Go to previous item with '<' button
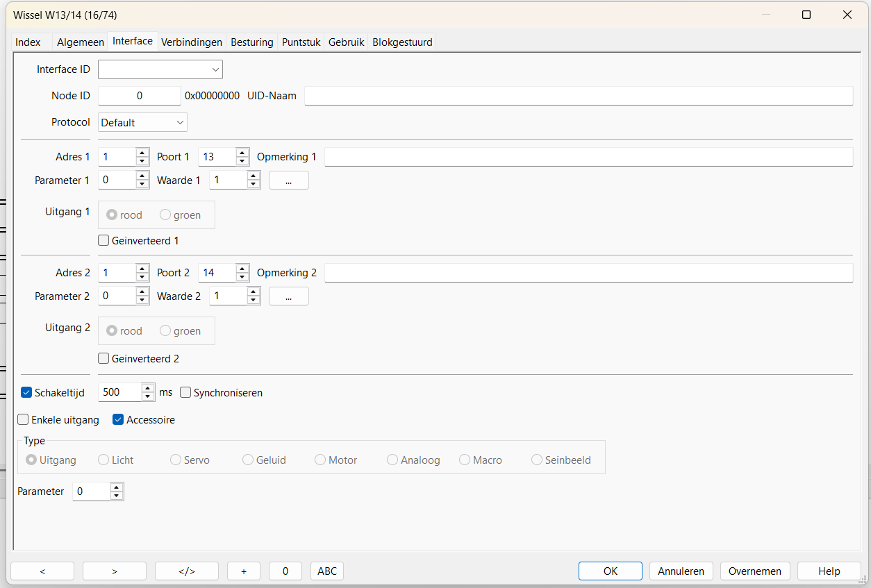Screen dimensions: 871x588 tap(42, 571)
